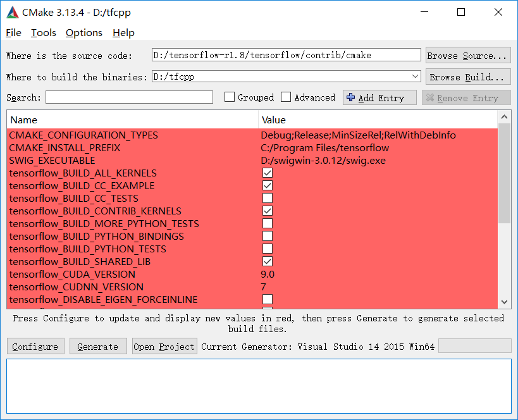Click Browse Source to pick source folder
This screenshot has height=420, width=518.
coord(467,55)
